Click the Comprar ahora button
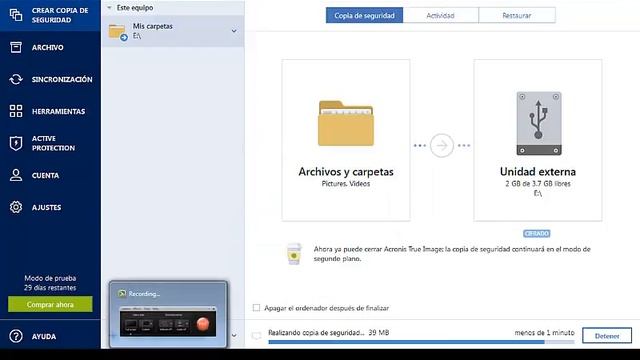 [x=50, y=304]
